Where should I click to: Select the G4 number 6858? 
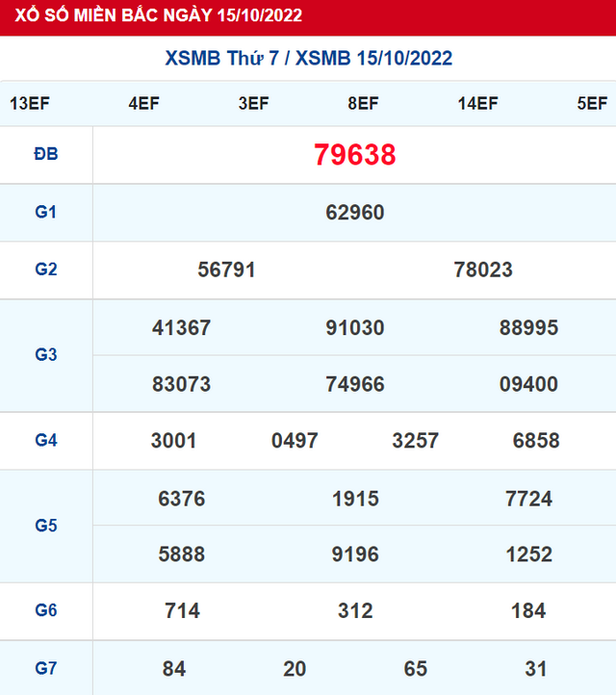coord(536,441)
